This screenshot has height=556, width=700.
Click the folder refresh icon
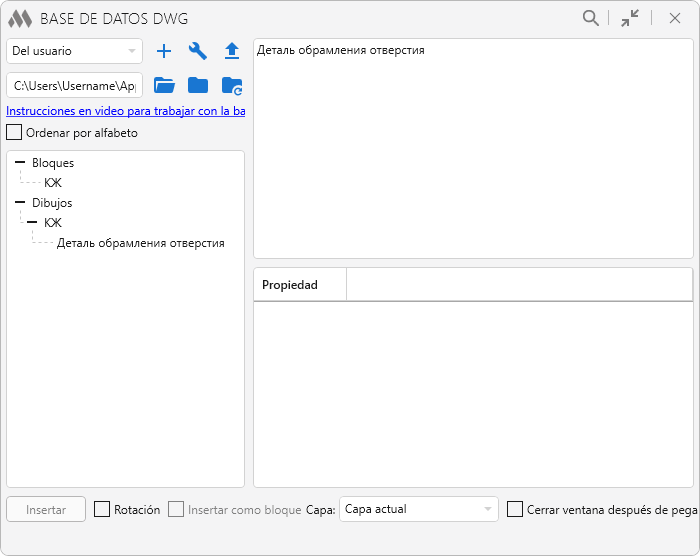[x=232, y=86]
